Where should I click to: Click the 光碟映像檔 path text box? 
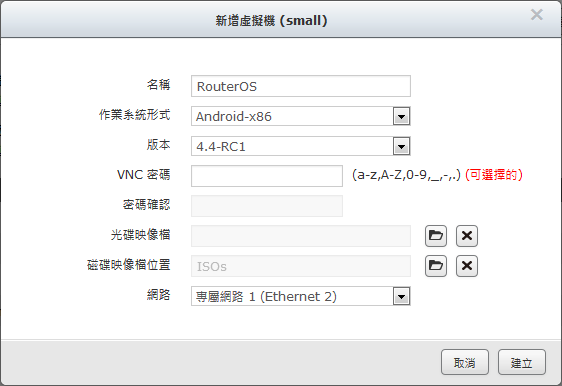point(301,236)
